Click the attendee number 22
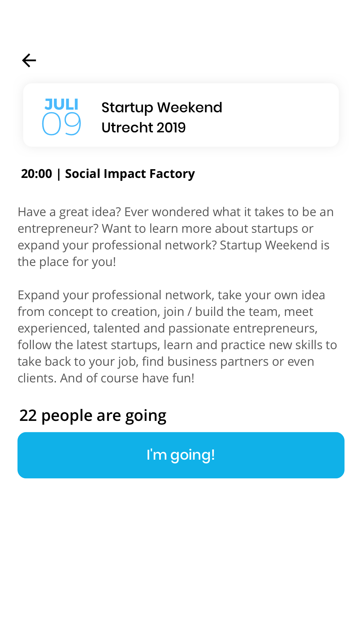This screenshot has height=644, width=362. tap(28, 415)
